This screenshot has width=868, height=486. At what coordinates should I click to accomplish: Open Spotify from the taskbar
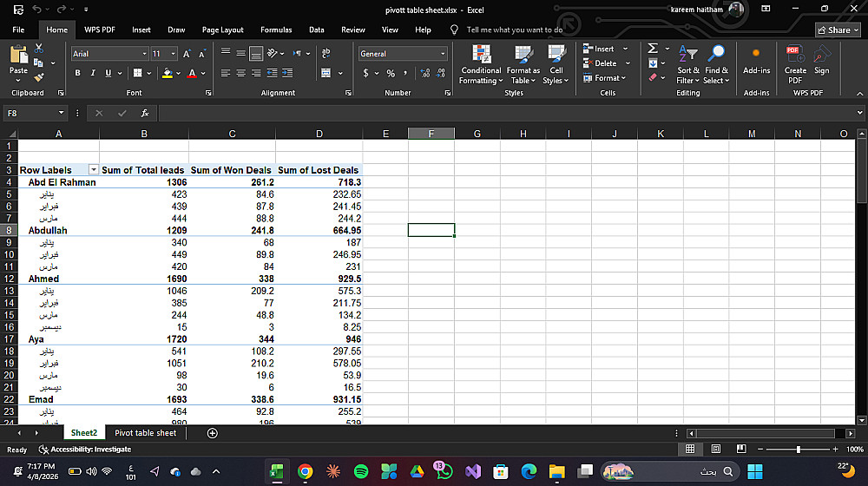click(362, 470)
